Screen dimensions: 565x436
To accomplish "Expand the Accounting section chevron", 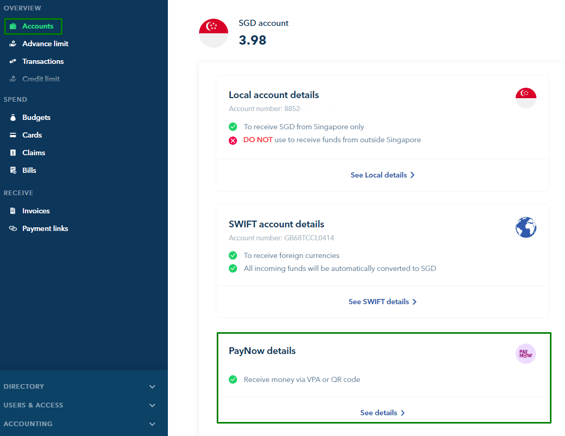I will tap(152, 424).
